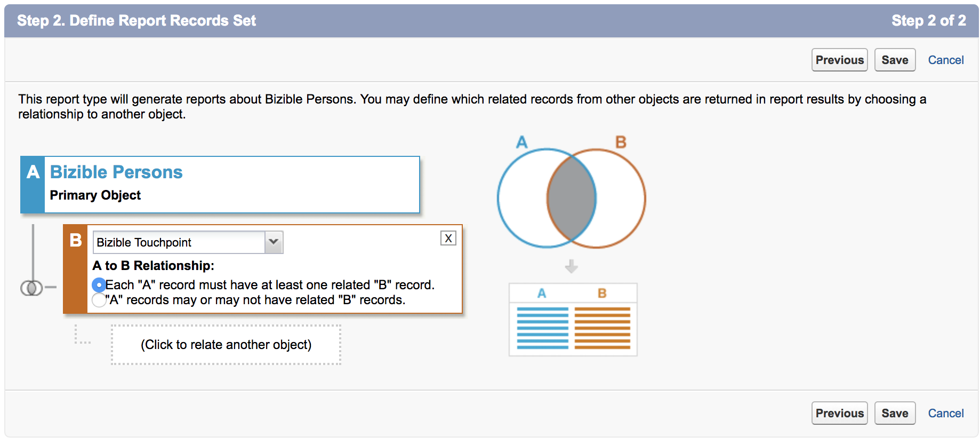Click the A and B results table thumbnail

click(x=573, y=320)
